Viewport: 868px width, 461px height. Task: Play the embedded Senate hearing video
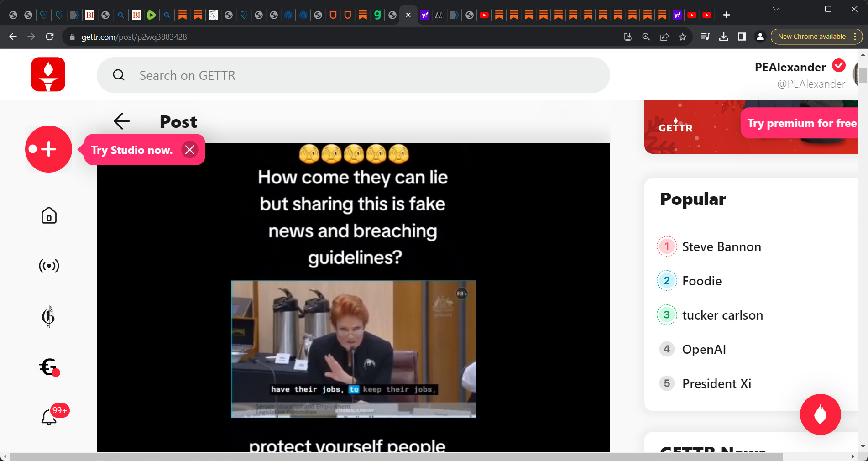click(354, 349)
